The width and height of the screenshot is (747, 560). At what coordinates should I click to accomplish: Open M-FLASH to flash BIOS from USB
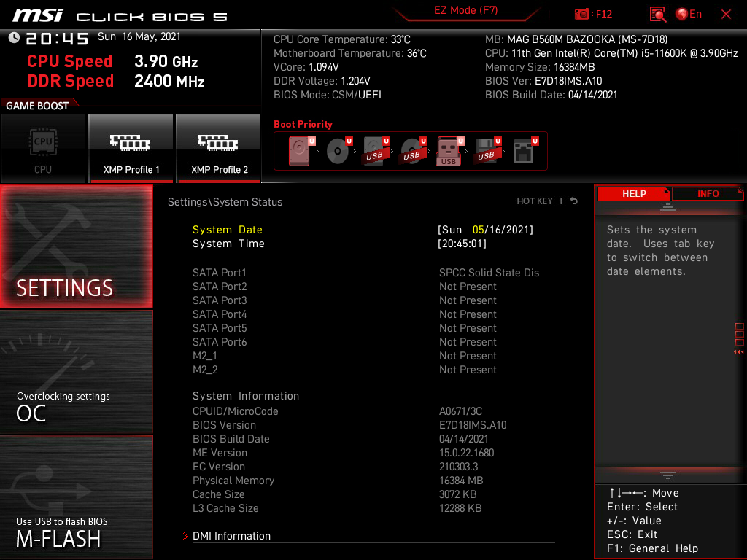[x=76, y=497]
